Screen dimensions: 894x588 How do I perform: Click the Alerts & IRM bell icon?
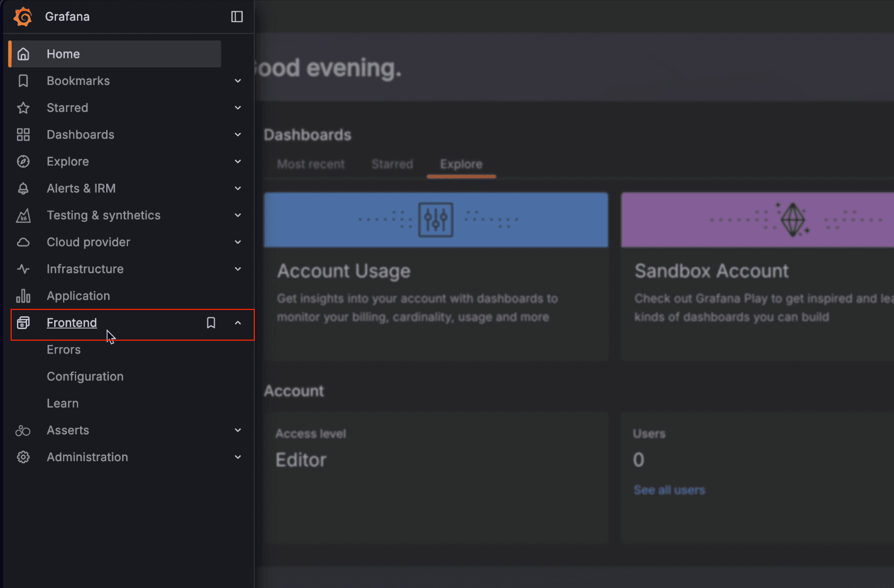[23, 188]
